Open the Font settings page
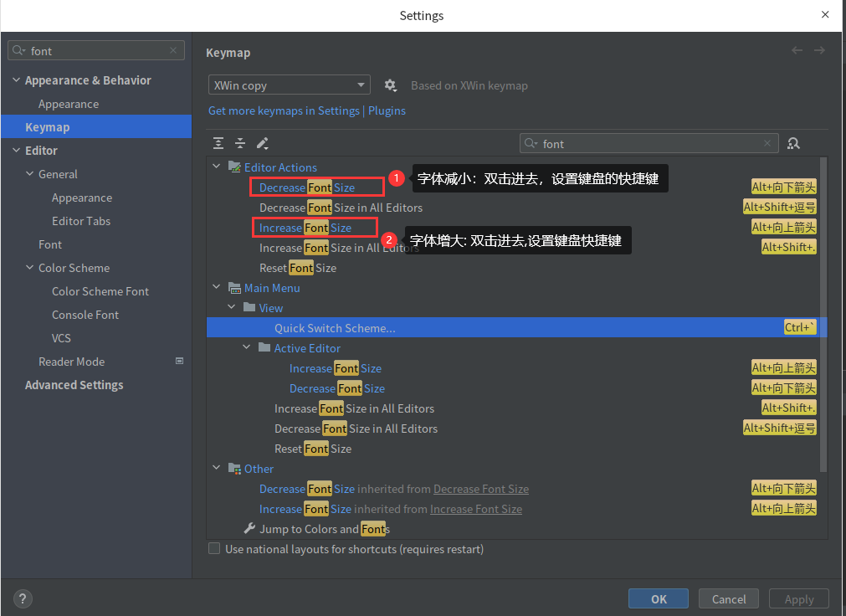This screenshot has height=616, width=846. (x=50, y=244)
